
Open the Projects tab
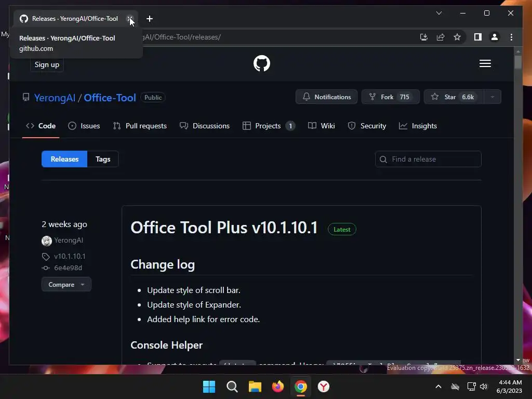coord(269,126)
